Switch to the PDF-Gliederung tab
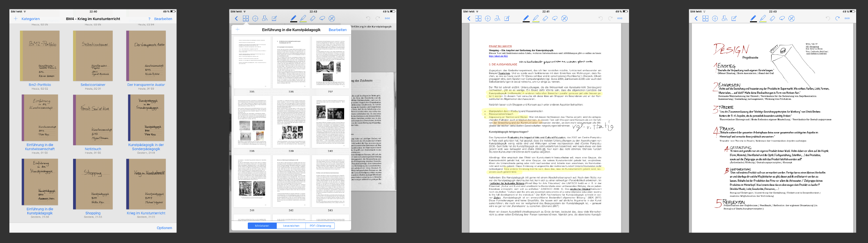 (x=320, y=226)
